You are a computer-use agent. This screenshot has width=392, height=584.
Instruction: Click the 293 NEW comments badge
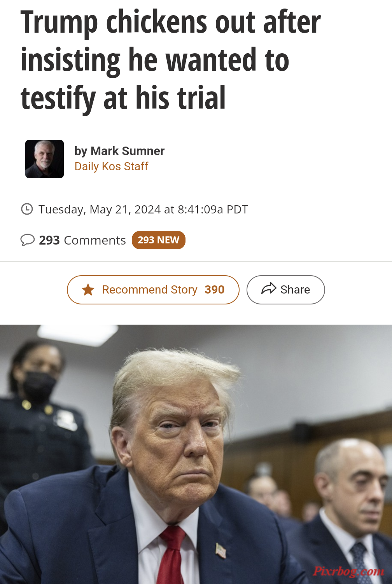159,240
